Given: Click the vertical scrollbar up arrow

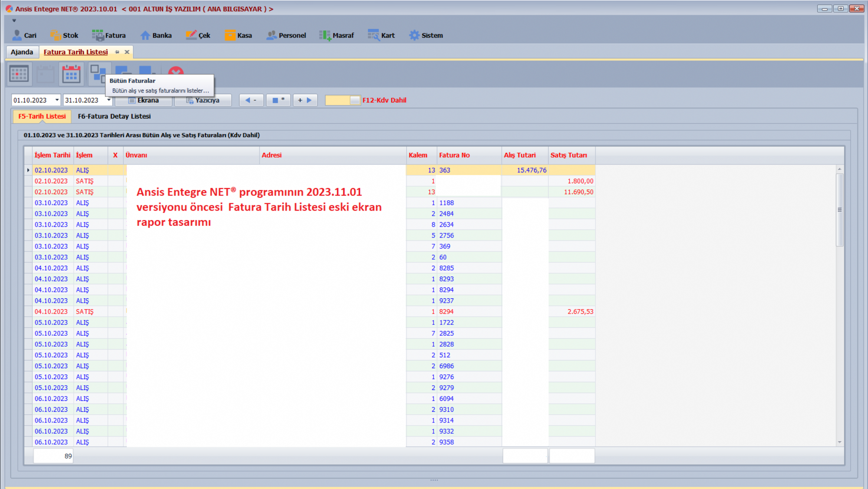Looking at the screenshot, I should [x=839, y=169].
